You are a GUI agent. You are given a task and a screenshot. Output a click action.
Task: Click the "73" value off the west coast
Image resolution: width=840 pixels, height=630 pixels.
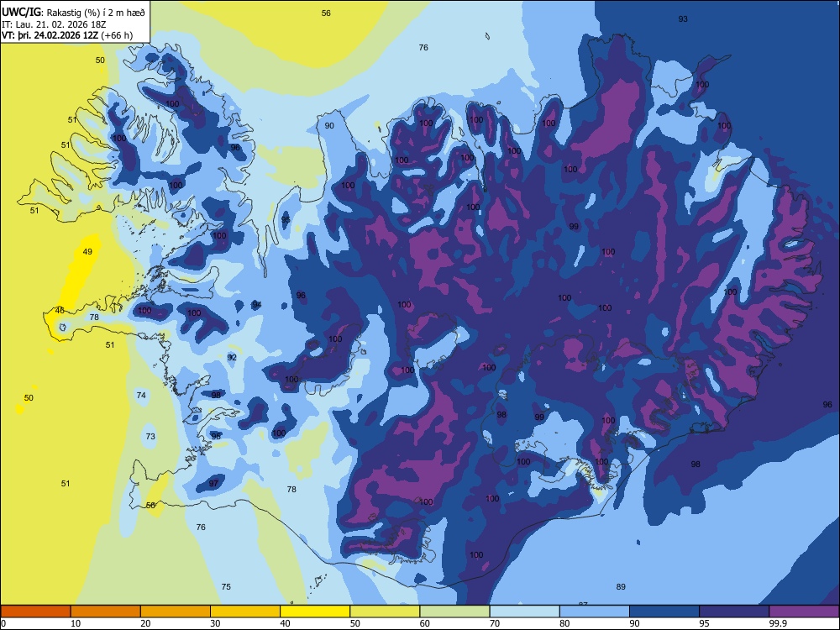tap(150, 436)
